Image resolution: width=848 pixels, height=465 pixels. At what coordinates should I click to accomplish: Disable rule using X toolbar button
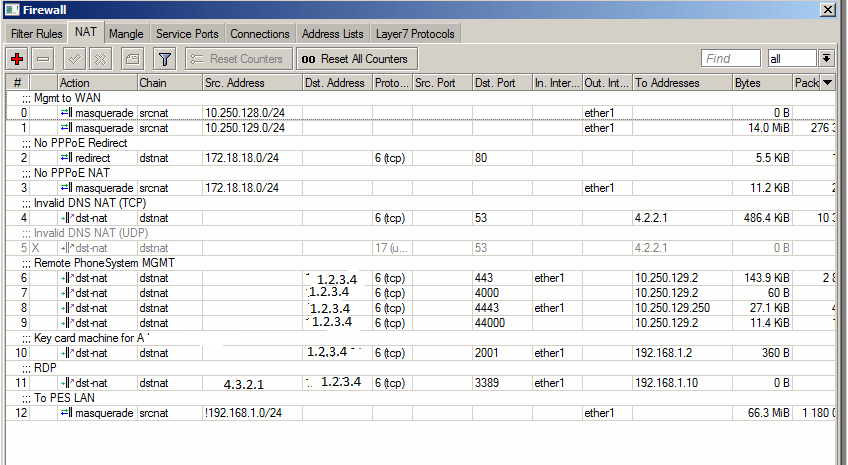[100, 59]
